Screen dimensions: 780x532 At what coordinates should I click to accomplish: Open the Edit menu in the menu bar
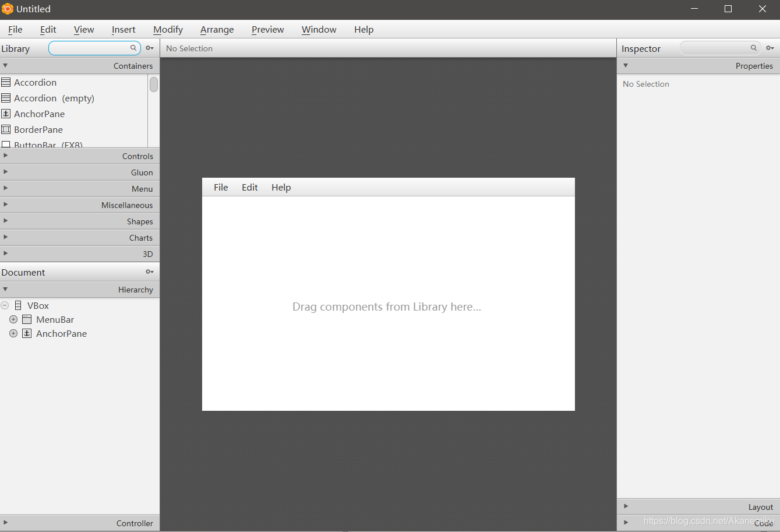point(48,29)
